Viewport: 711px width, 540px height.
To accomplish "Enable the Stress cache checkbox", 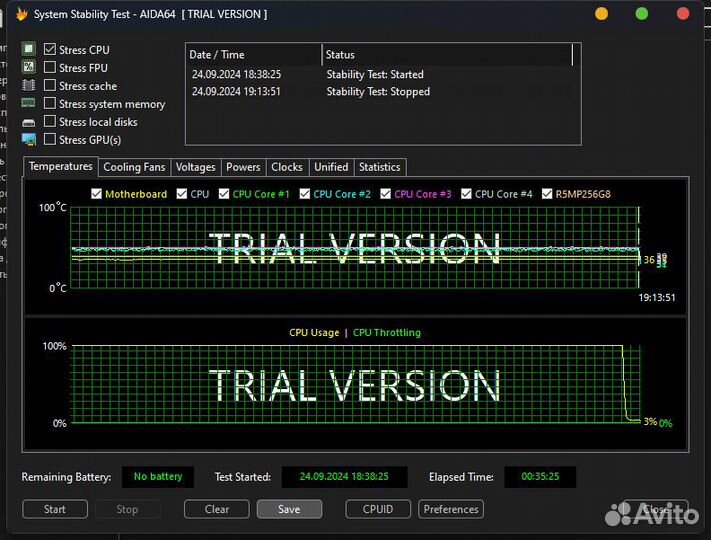I will 50,85.
